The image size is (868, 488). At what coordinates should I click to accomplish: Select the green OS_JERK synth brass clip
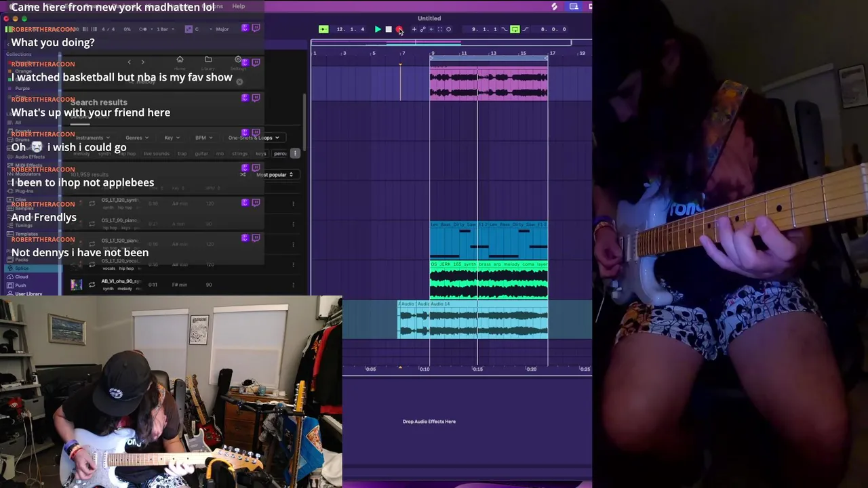pos(488,280)
